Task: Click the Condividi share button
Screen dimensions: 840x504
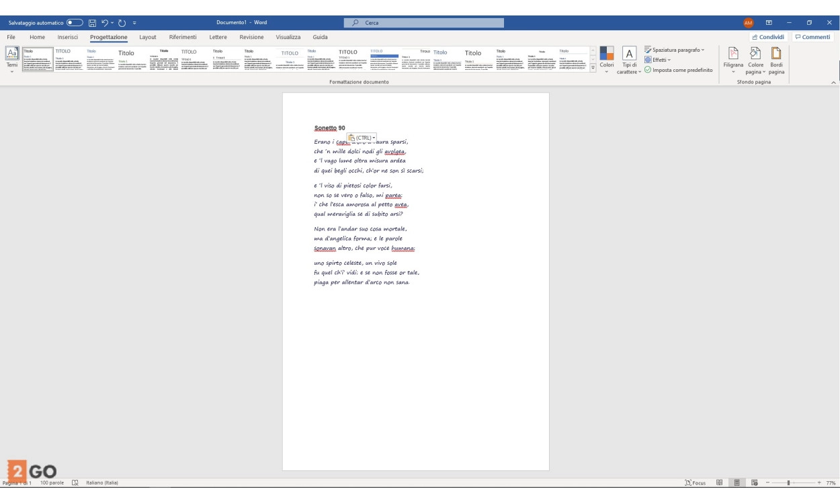Action: (768, 38)
